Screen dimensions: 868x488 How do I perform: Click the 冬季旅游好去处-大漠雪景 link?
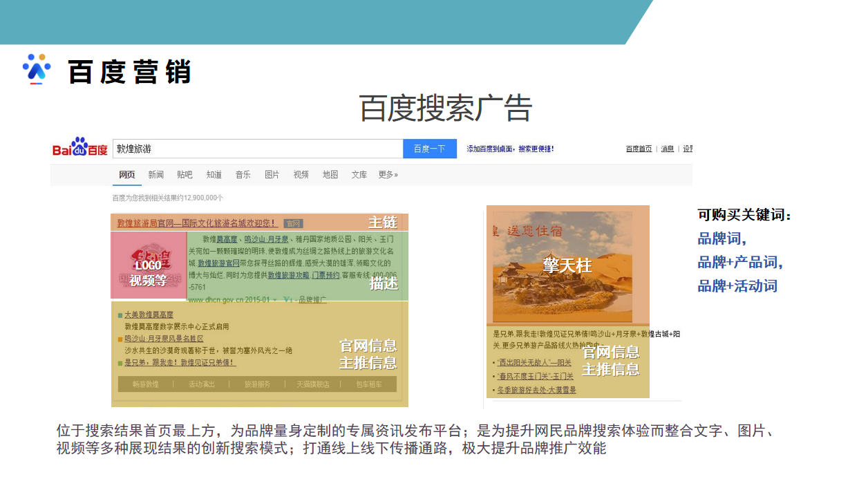coord(536,390)
